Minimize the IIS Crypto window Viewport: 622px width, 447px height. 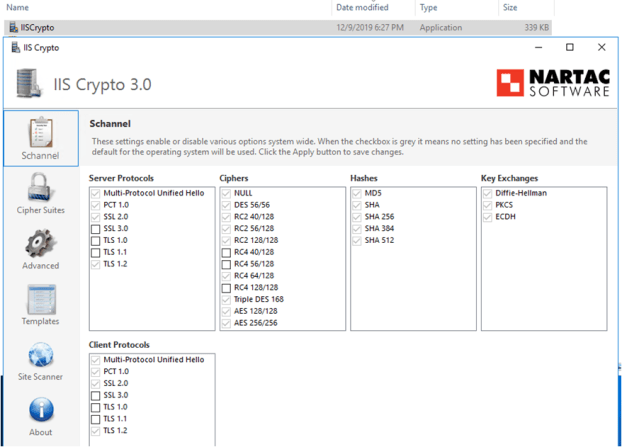pyautogui.click(x=538, y=47)
